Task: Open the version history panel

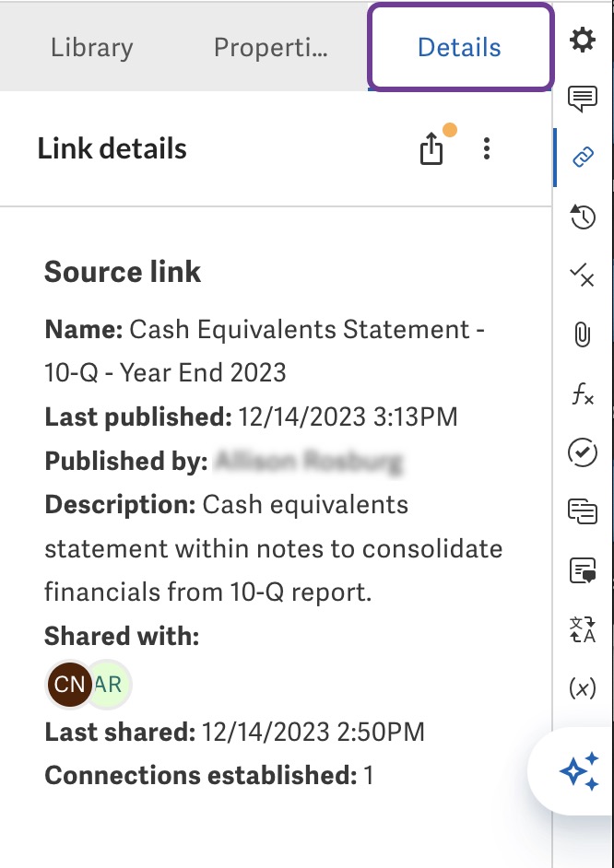Action: click(583, 218)
